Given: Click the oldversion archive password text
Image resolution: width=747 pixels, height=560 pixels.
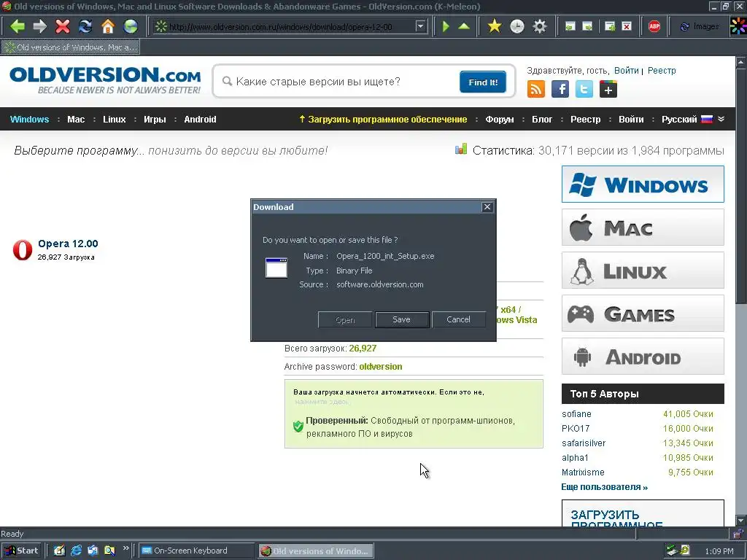Looking at the screenshot, I should tap(380, 367).
